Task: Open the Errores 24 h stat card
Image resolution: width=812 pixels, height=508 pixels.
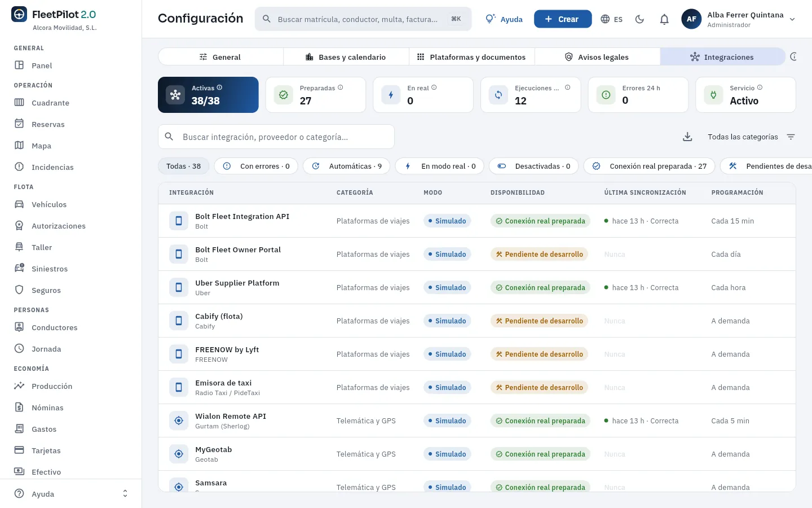Action: coord(638,95)
